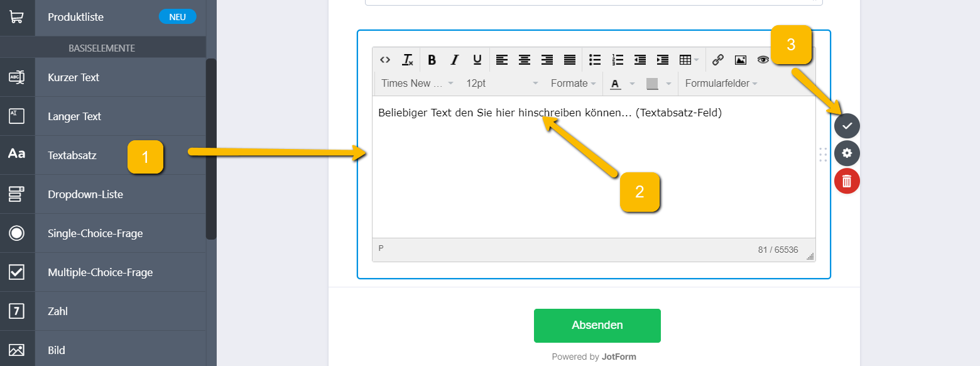
Task: Select Dropdown-Liste from the basic elements
Action: coord(85,194)
